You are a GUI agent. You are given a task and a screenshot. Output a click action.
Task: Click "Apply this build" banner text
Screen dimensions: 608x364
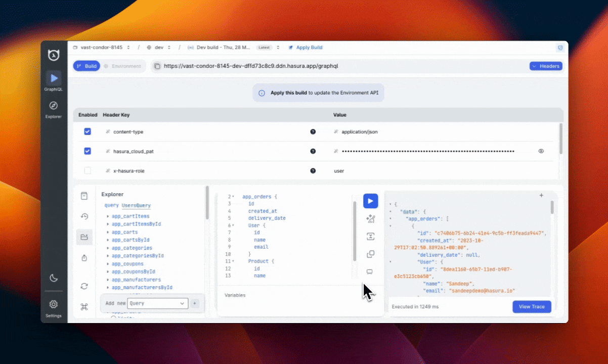coord(288,93)
